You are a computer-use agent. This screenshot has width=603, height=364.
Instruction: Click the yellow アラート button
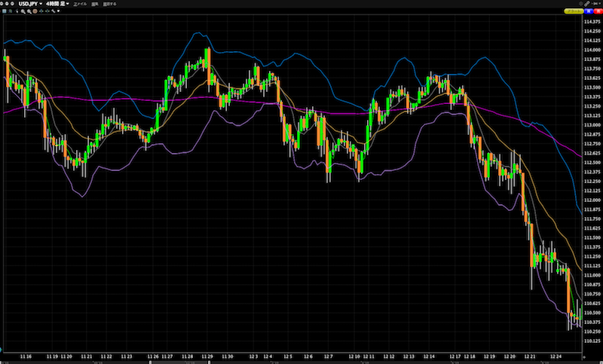[x=574, y=12]
